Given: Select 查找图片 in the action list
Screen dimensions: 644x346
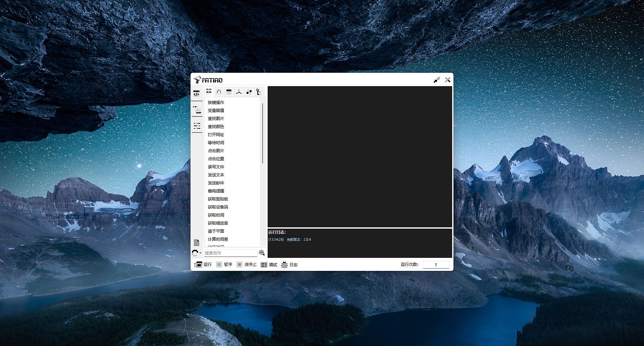Looking at the screenshot, I should coord(216,118).
